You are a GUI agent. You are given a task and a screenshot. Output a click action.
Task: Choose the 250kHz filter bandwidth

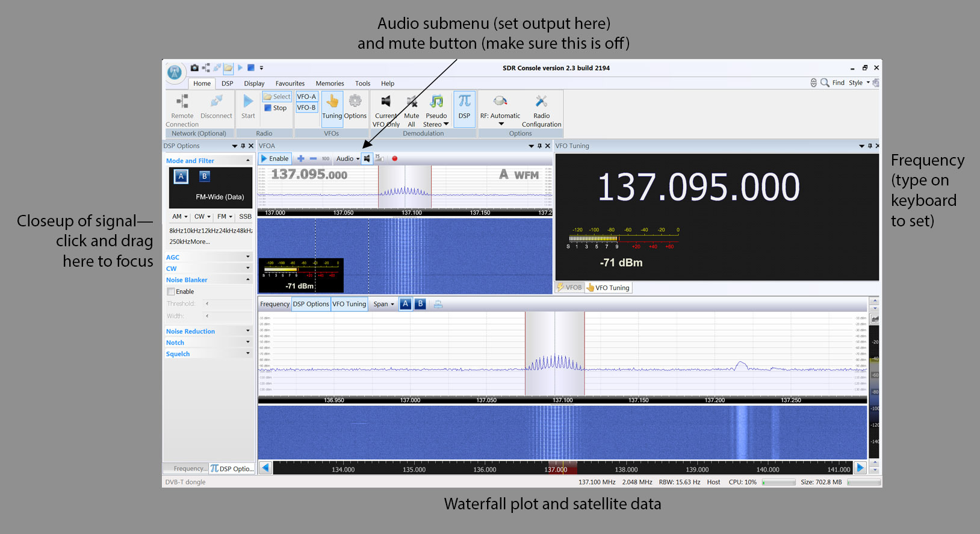point(179,241)
